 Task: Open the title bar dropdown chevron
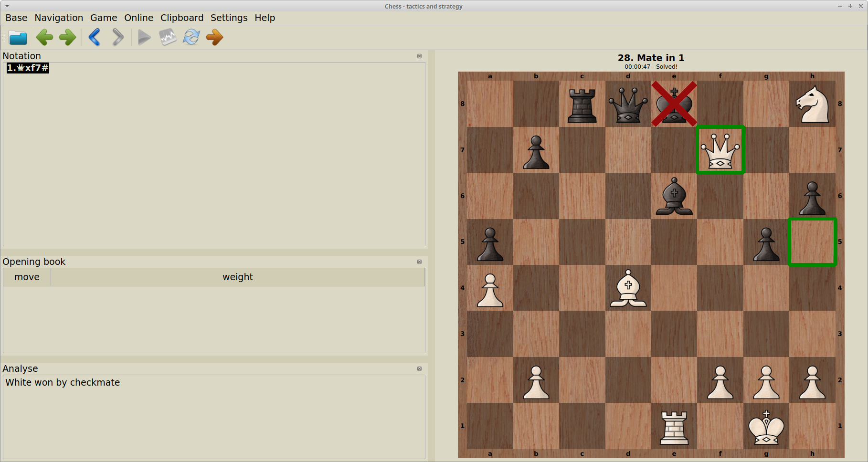[x=6, y=6]
